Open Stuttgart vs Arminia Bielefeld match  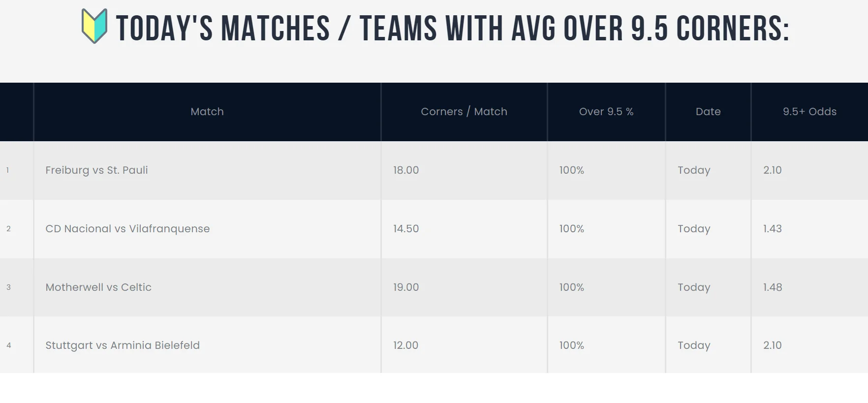click(x=123, y=345)
